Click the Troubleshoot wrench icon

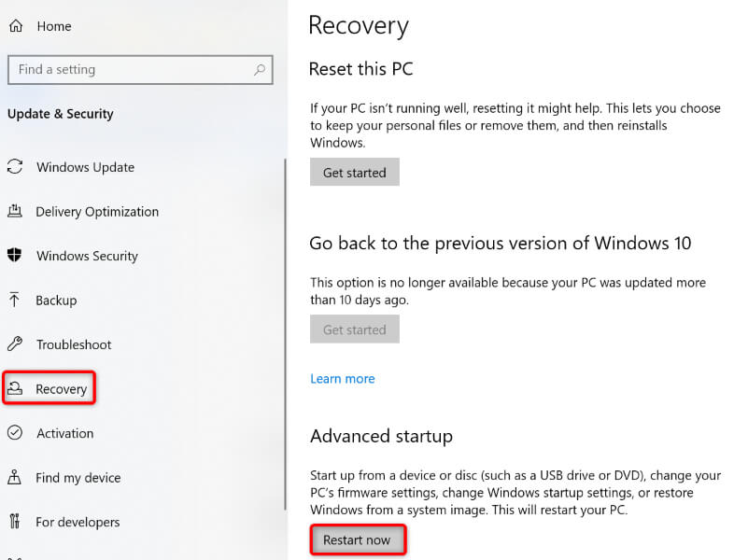15,344
